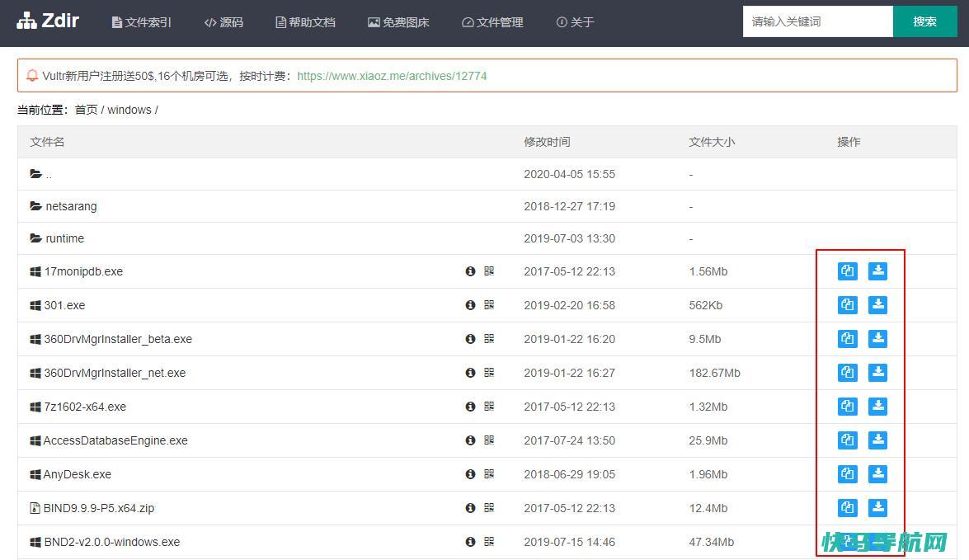Download AccessDatabaseEngine.exe
969x560 pixels.
[x=877, y=440]
